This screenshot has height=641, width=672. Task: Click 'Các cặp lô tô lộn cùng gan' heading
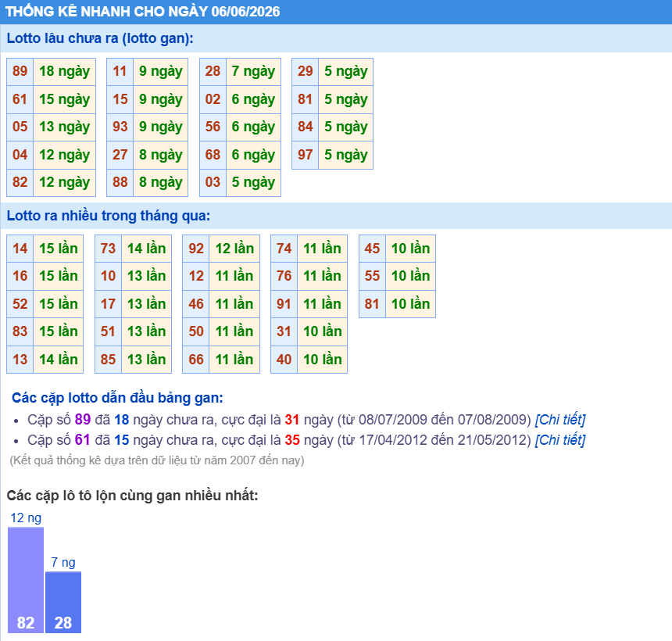point(132,496)
